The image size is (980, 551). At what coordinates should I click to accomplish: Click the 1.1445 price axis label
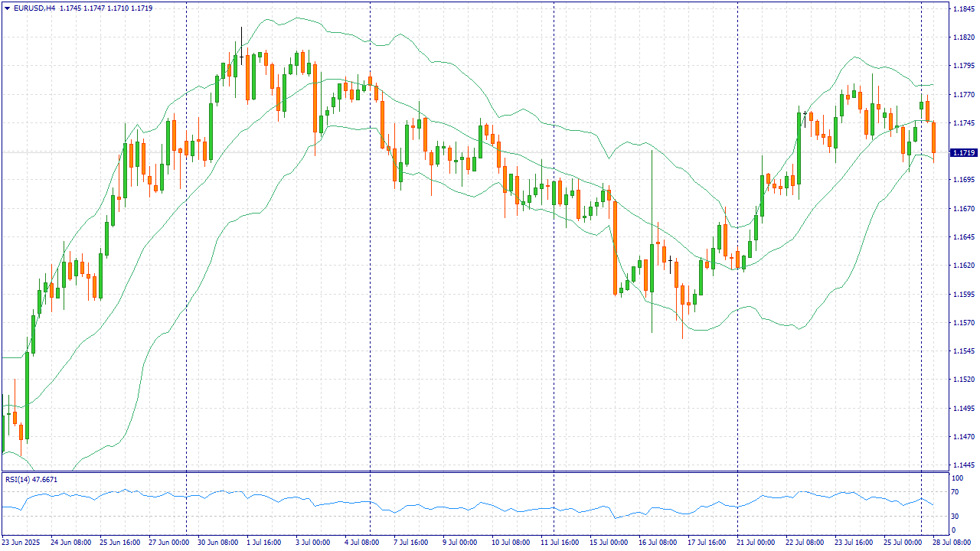[962, 465]
